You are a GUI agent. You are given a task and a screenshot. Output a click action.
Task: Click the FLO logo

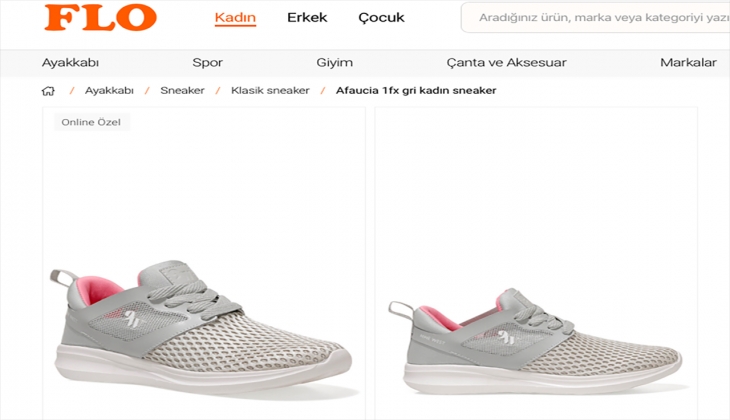click(x=101, y=18)
